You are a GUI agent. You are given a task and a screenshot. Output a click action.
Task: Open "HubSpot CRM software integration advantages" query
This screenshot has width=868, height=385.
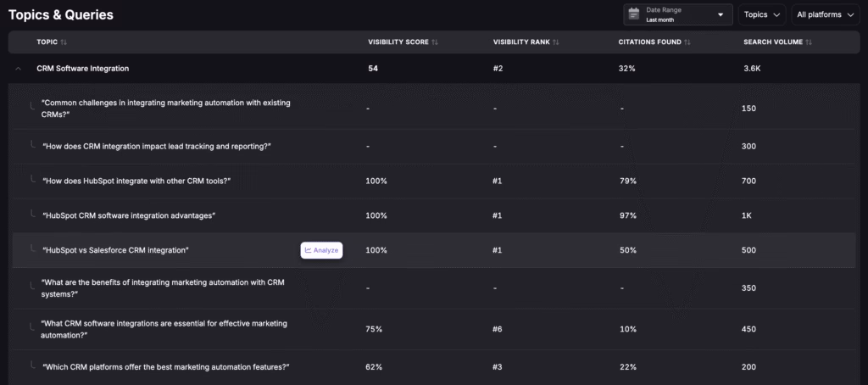[129, 215]
